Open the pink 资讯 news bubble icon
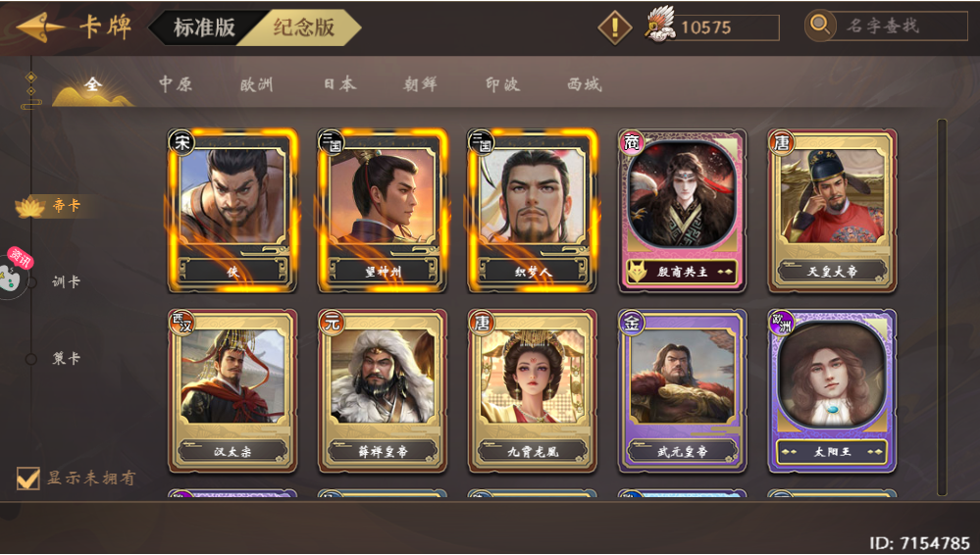 pyautogui.click(x=19, y=258)
